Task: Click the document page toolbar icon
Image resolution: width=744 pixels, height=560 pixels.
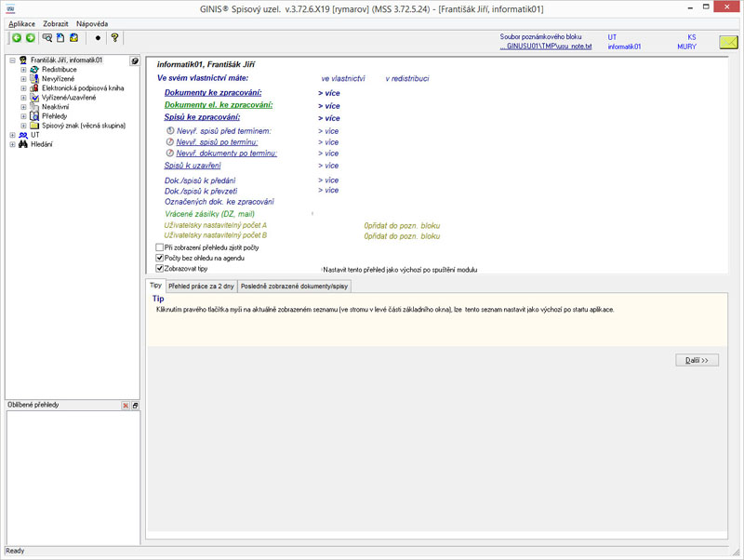Action: [60, 38]
